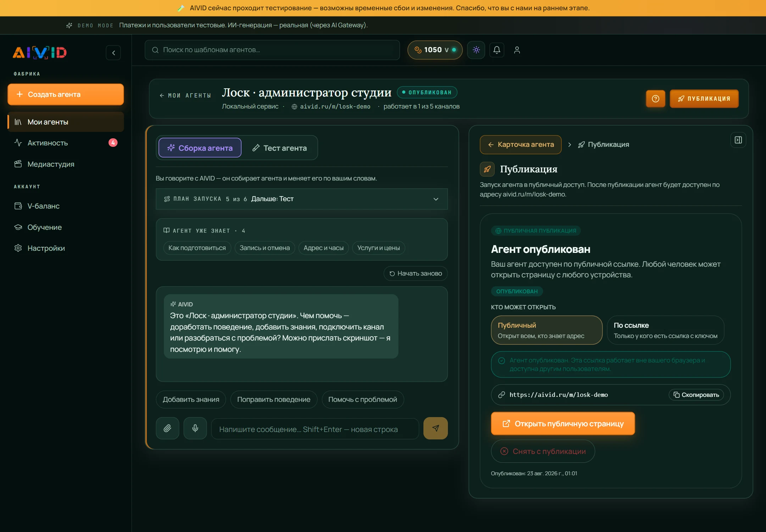The width and height of the screenshot is (766, 532).
Task: Click Начать заново button
Action: tap(416, 273)
